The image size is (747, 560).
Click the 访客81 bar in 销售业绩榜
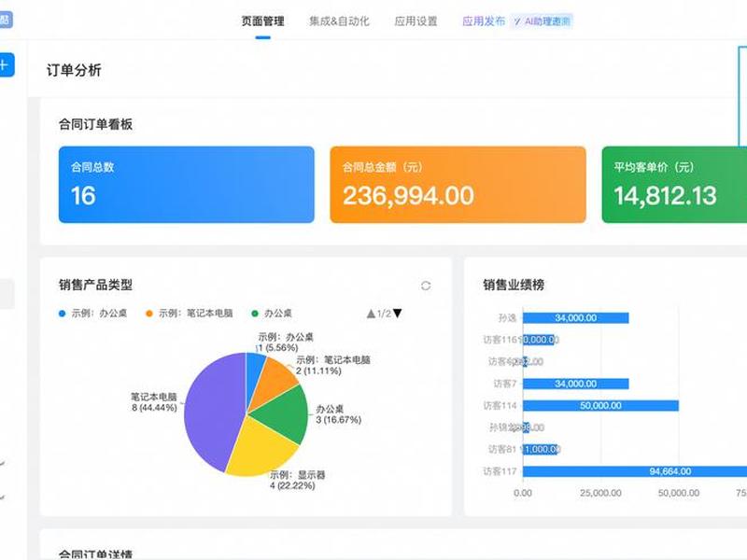click(540, 449)
